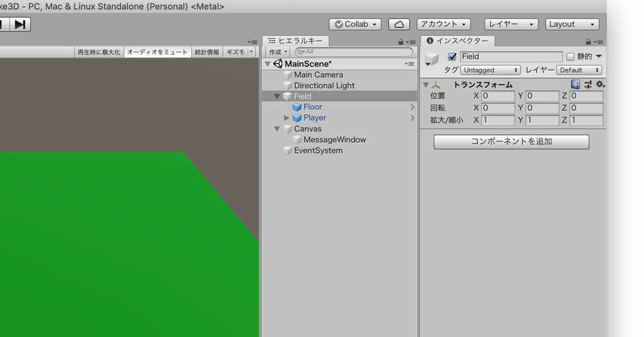Select Canvas in Hierarchy
The width and height of the screenshot is (644, 337).
coord(308,129)
